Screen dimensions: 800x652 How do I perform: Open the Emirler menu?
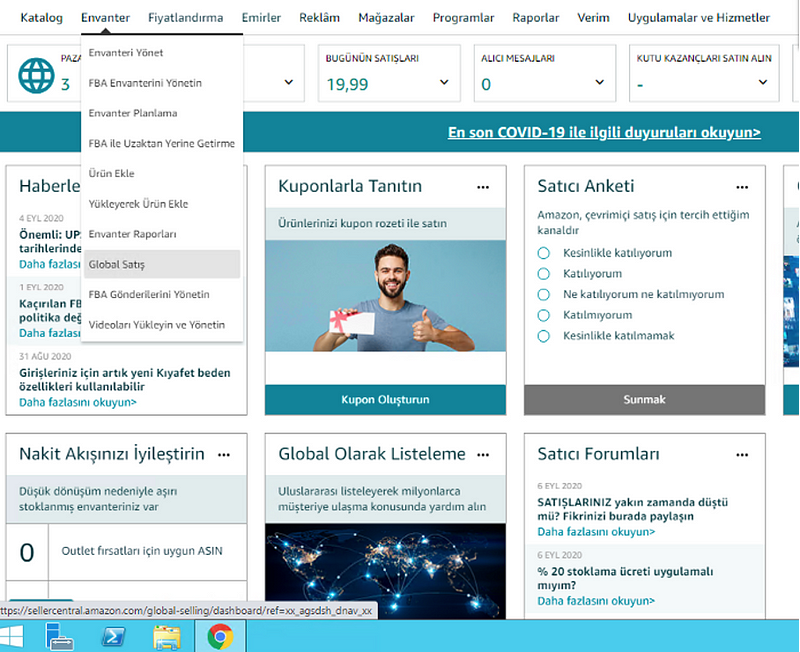tap(261, 18)
